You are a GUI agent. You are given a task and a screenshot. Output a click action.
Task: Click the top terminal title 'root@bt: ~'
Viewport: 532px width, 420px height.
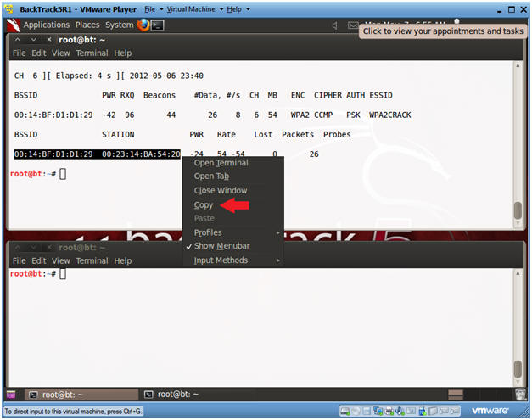[x=81, y=40]
